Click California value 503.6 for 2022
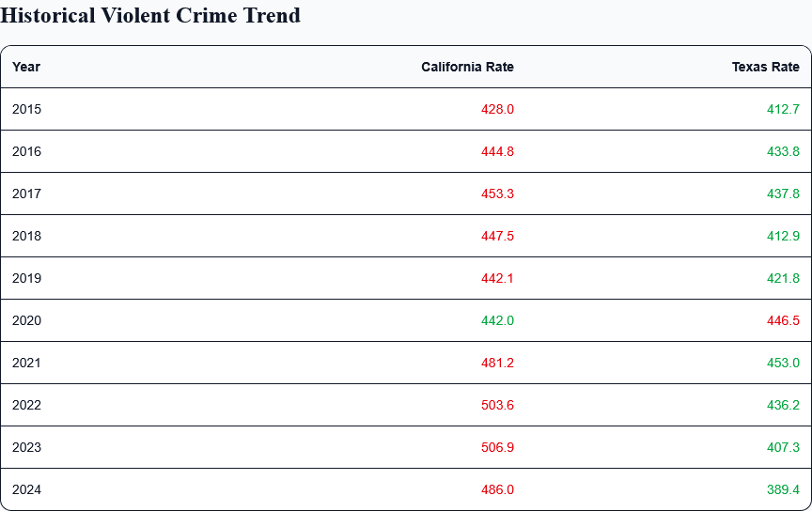 [x=497, y=406]
